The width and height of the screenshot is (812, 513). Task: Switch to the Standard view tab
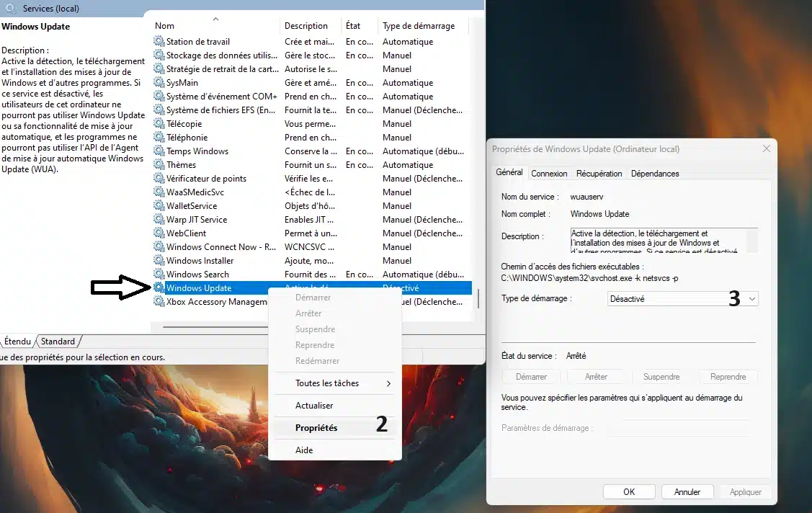pyautogui.click(x=58, y=341)
